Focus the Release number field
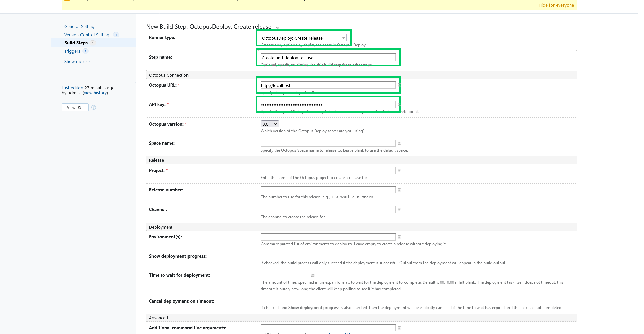 coord(328,190)
